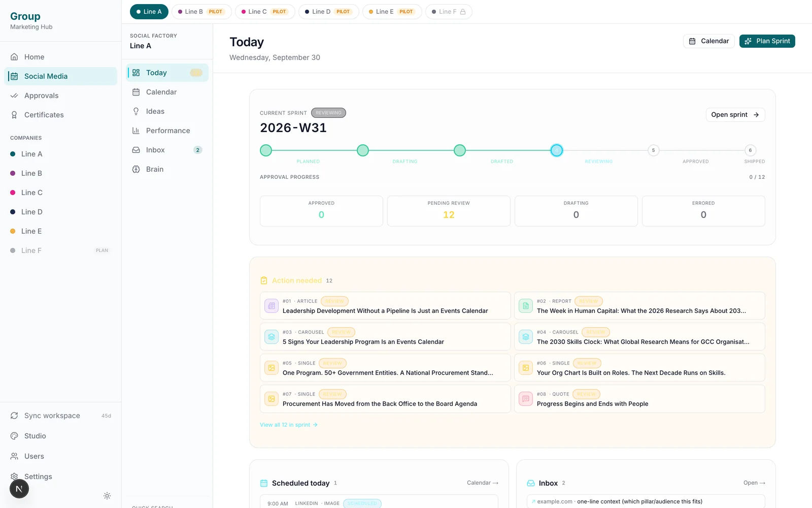Select the locked Line F tab
812x508 pixels.
pyautogui.click(x=449, y=12)
